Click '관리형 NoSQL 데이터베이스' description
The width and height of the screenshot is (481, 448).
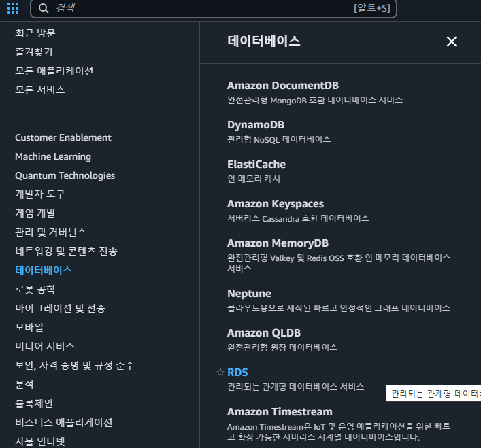click(279, 140)
